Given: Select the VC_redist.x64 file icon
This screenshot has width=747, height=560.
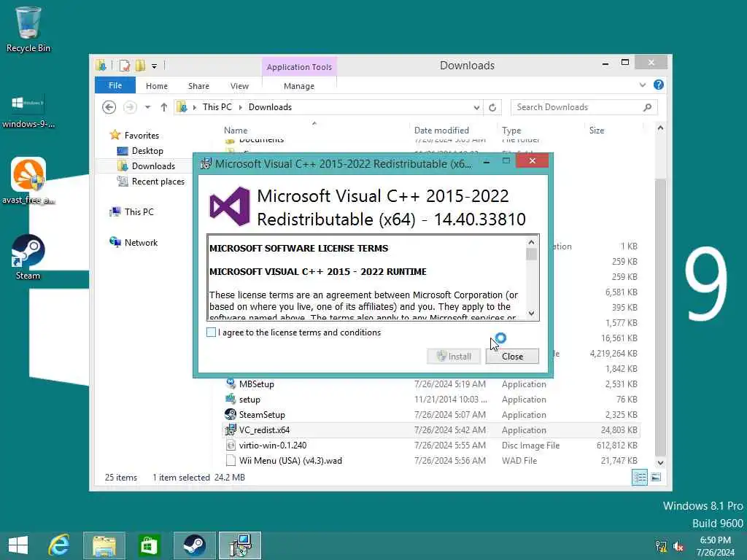Looking at the screenshot, I should [x=231, y=429].
